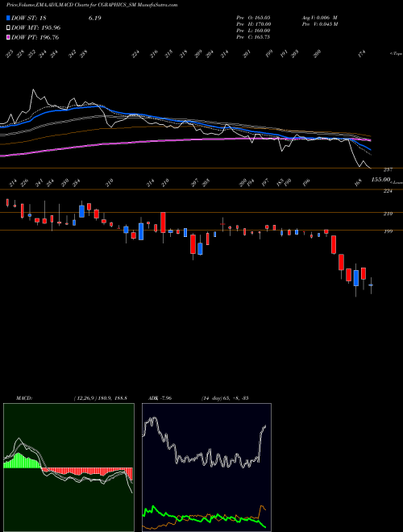Screen dimensions: 403x532
Task: Click the '210' price axis label
Action: click(x=388, y=214)
